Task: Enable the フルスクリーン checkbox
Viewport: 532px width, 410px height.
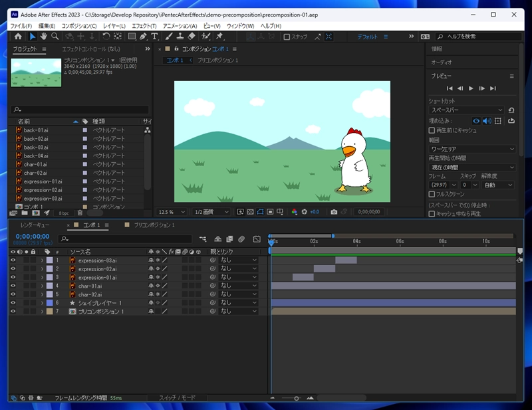Action: (x=432, y=194)
